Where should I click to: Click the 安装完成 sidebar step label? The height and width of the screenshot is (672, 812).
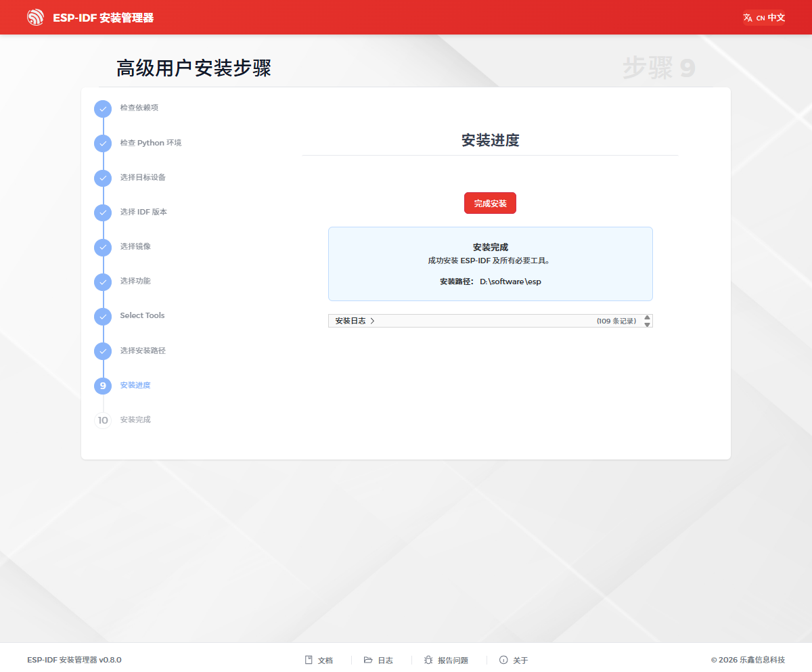[135, 420]
